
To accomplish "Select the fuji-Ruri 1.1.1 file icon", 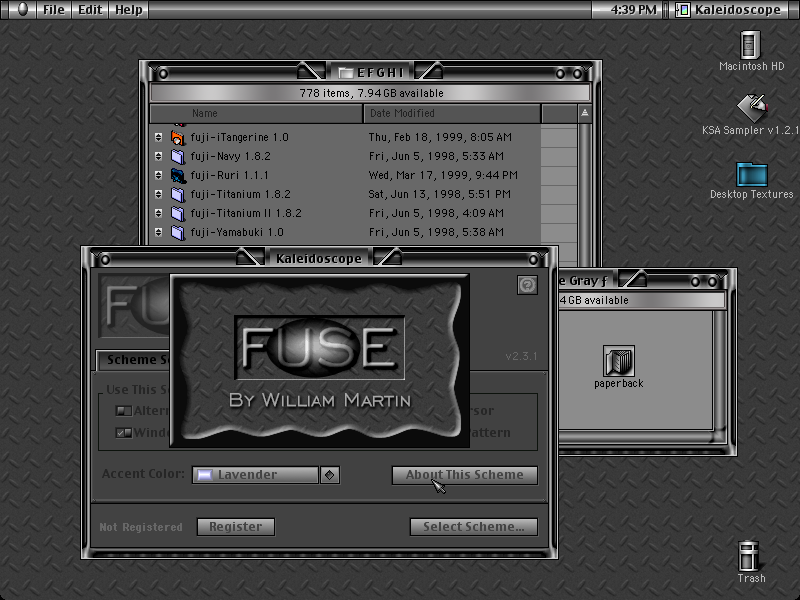I will [x=178, y=175].
